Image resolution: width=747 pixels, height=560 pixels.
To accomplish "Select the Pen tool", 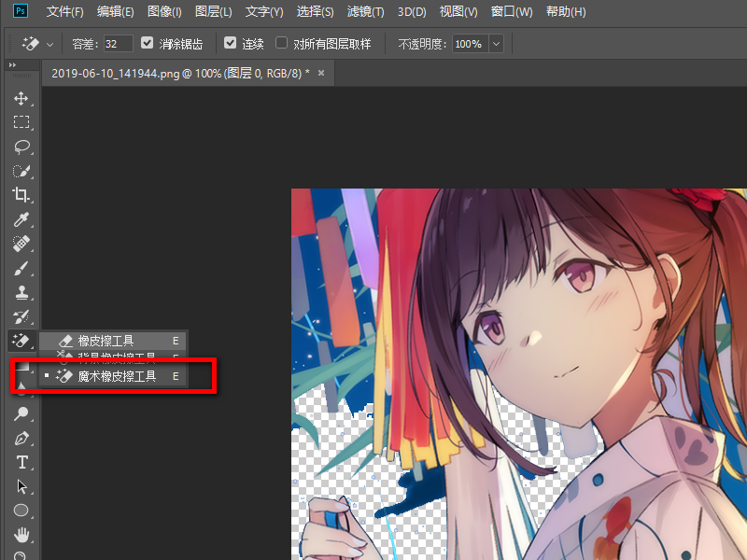I will (21, 438).
